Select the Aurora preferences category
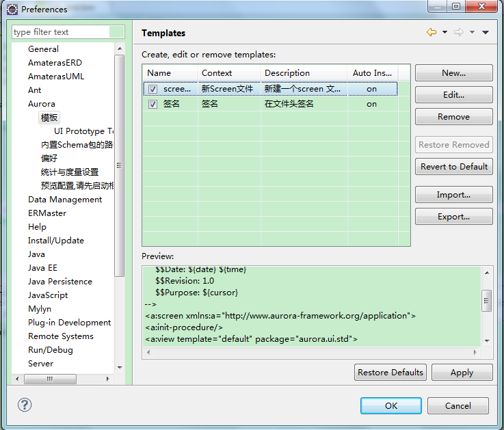This screenshot has height=430, width=504. 41,104
